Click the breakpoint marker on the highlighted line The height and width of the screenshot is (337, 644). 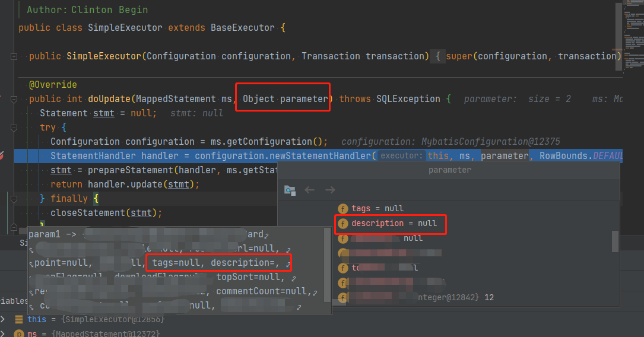tap(2, 155)
